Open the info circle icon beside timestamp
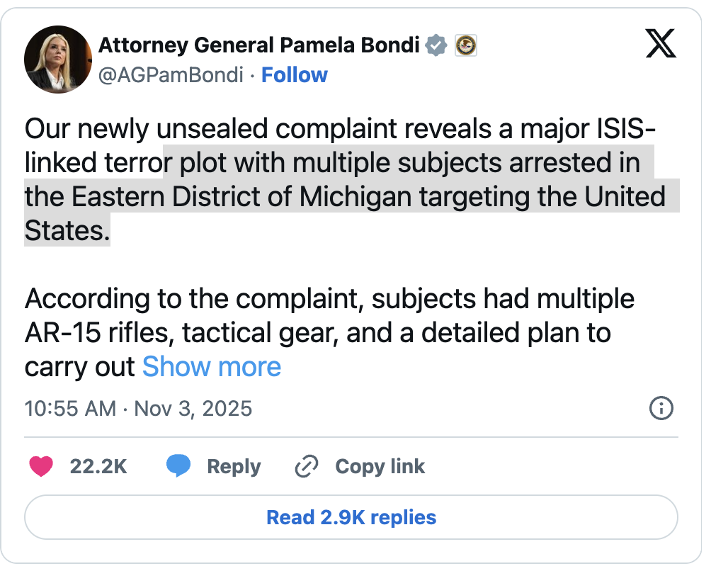The image size is (728, 588). click(661, 409)
